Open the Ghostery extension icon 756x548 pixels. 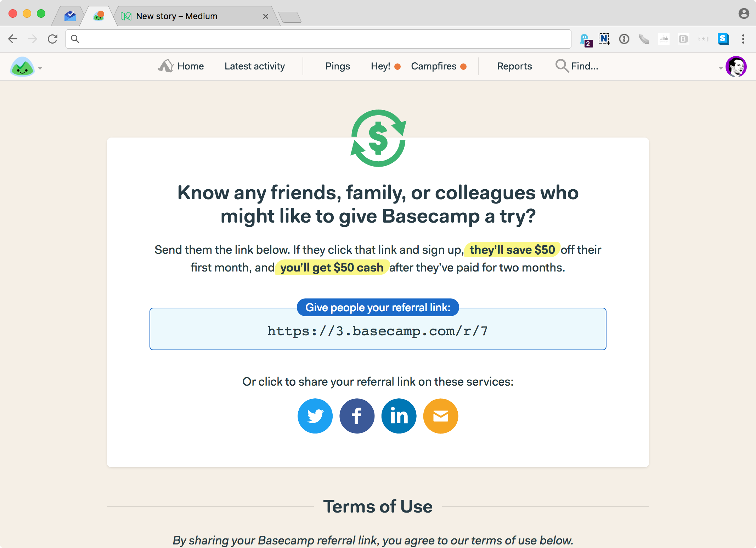pos(585,39)
